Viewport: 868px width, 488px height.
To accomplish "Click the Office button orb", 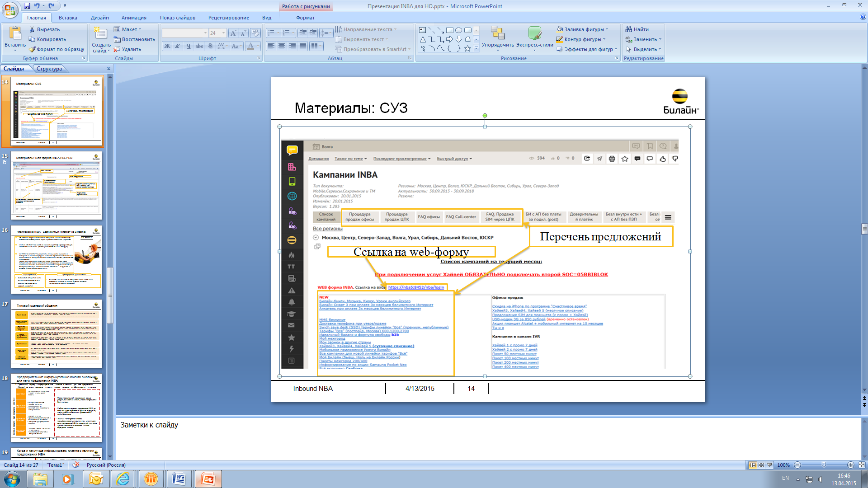I will [10, 9].
